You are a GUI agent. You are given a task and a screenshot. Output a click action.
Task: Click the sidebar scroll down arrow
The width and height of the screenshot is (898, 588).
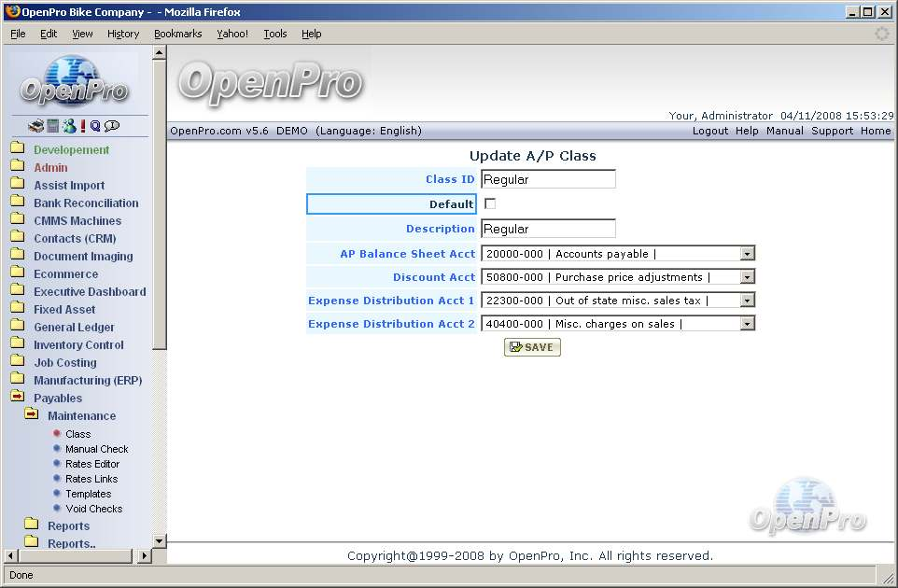[159, 540]
